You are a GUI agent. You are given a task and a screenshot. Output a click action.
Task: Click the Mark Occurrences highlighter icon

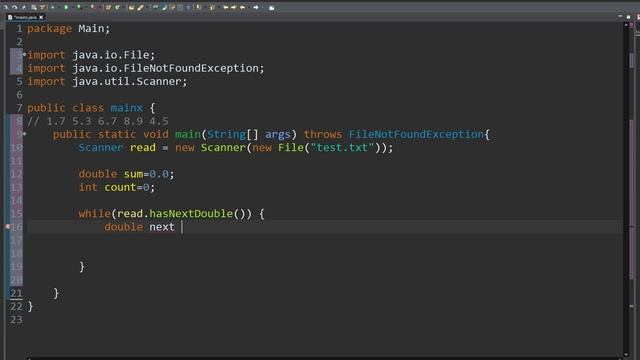click(164, 7)
